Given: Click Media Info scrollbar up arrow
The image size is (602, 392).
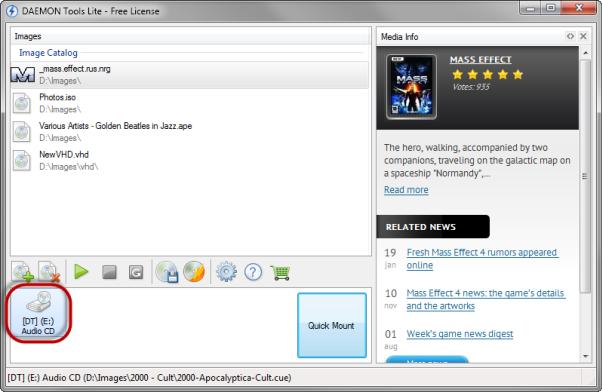Looking at the screenshot, I should pyautogui.click(x=585, y=53).
